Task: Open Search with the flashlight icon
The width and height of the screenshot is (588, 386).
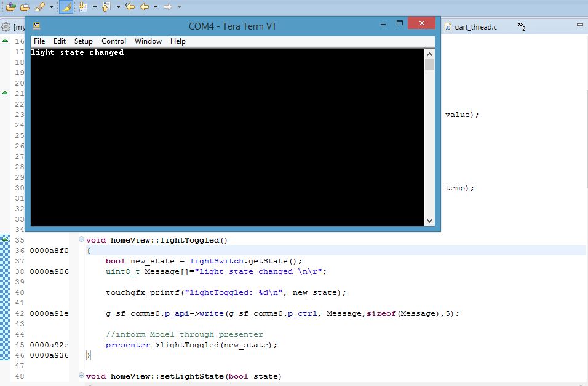Action: tap(40, 7)
